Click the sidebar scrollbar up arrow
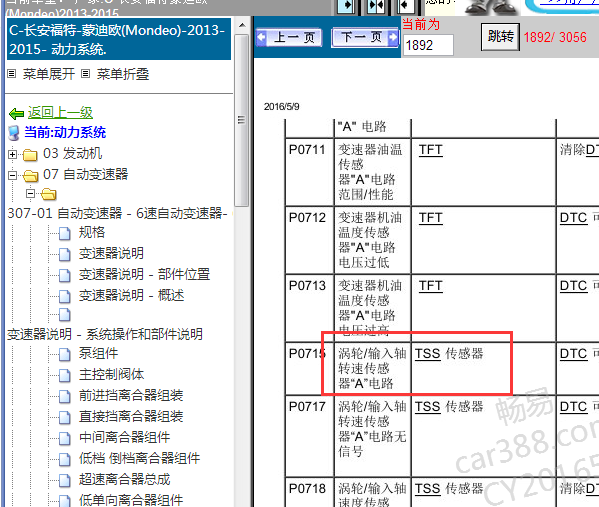 [x=242, y=26]
